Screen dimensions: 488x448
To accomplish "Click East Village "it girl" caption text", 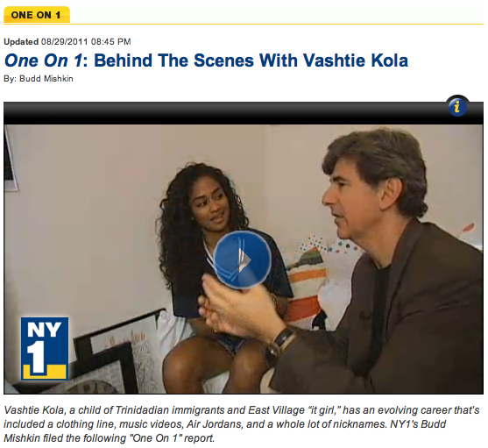I will [294, 410].
